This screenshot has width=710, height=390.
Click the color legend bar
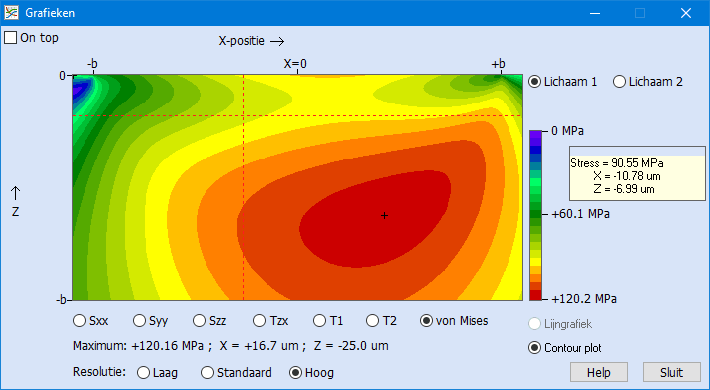pyautogui.click(x=535, y=215)
